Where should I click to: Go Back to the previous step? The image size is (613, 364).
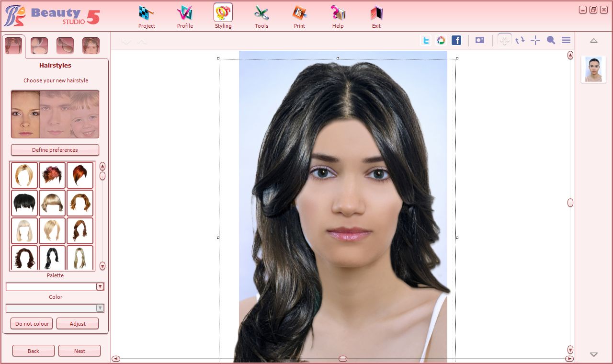coord(34,351)
